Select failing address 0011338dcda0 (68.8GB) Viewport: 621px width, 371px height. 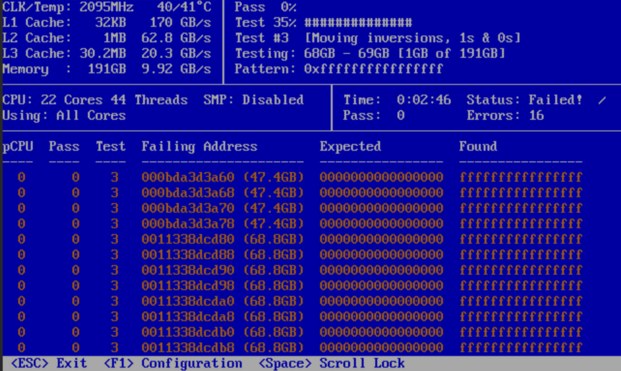click(x=223, y=301)
